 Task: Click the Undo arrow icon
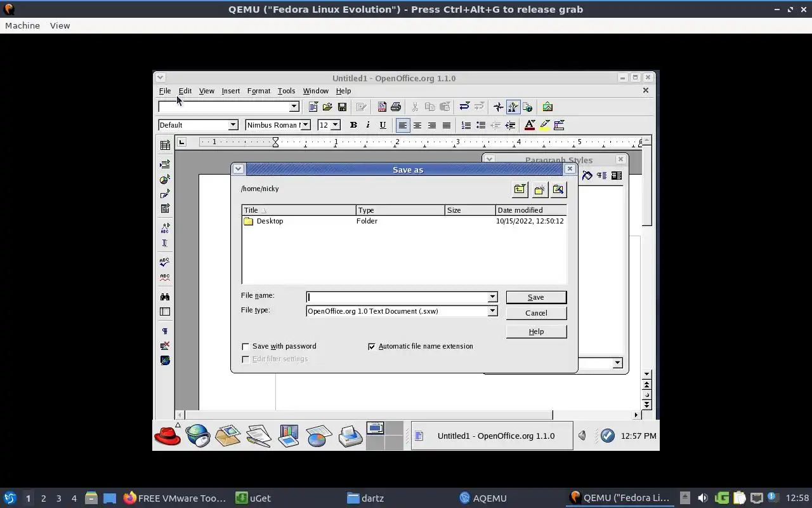464,107
